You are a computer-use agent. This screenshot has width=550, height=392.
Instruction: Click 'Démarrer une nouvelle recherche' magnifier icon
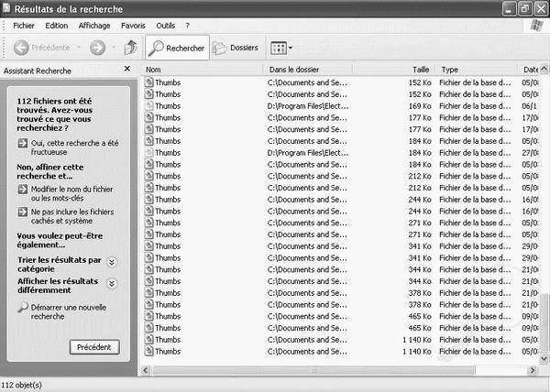pyautogui.click(x=23, y=307)
